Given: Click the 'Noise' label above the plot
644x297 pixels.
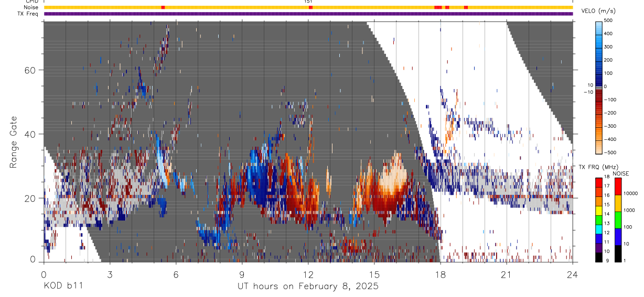Looking at the screenshot, I should (31, 7).
